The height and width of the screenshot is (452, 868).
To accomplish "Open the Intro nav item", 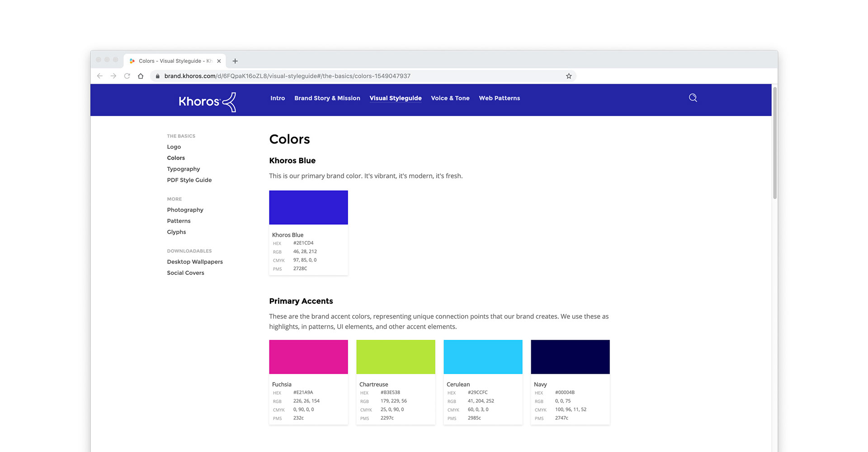I will click(278, 98).
